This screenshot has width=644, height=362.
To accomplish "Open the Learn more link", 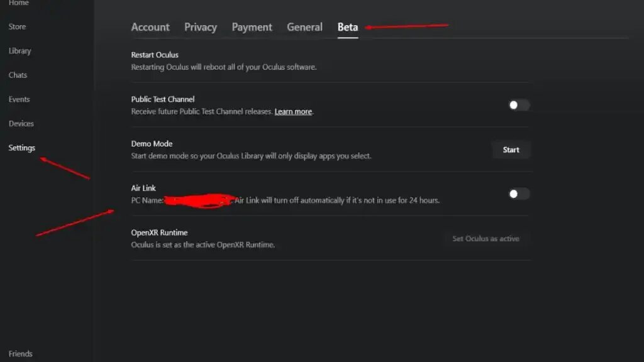I will tap(293, 111).
